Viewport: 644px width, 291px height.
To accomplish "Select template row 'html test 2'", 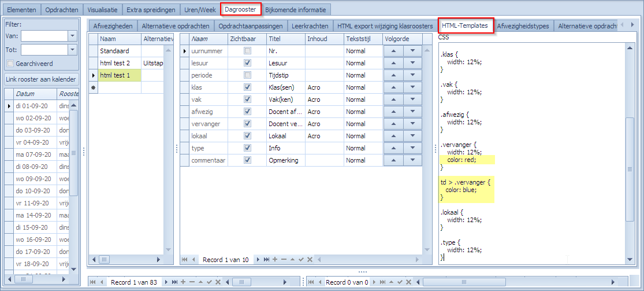I will (x=120, y=64).
